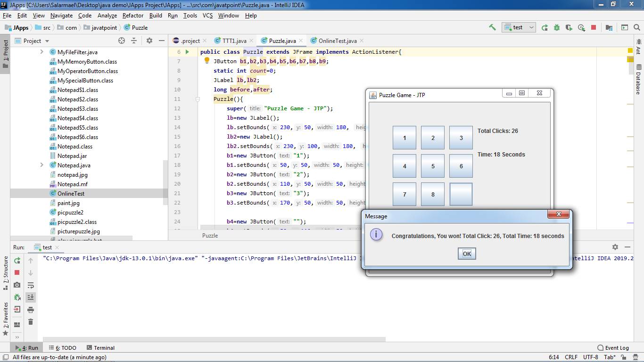Open the 6: TODO tool window
Image resolution: width=644 pixels, height=362 pixels.
tap(61, 348)
